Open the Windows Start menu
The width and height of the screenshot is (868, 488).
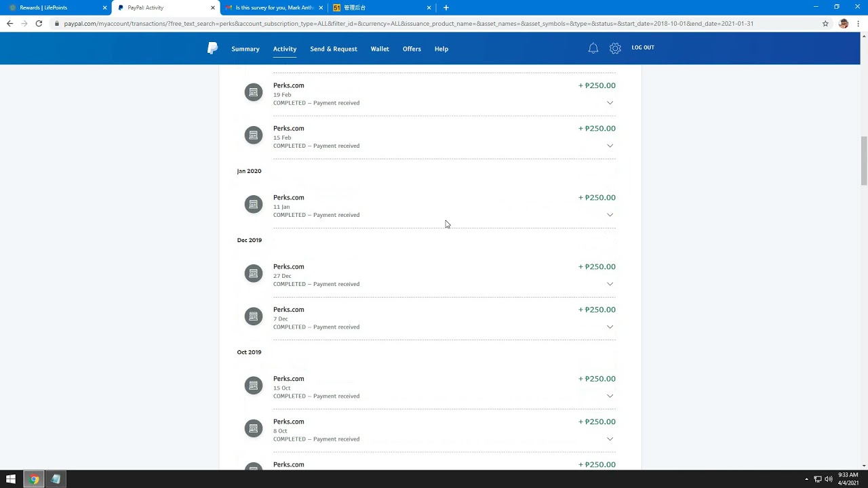[11, 479]
